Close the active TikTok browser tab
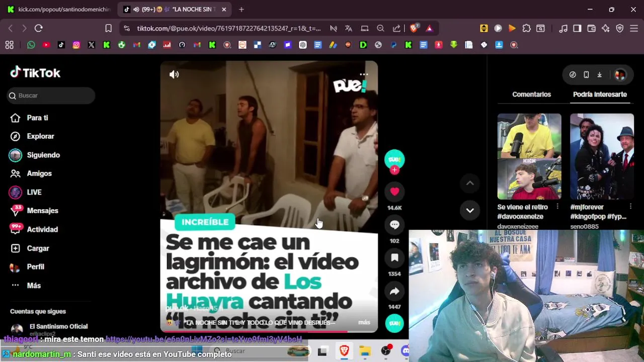The image size is (644, 362). click(224, 9)
